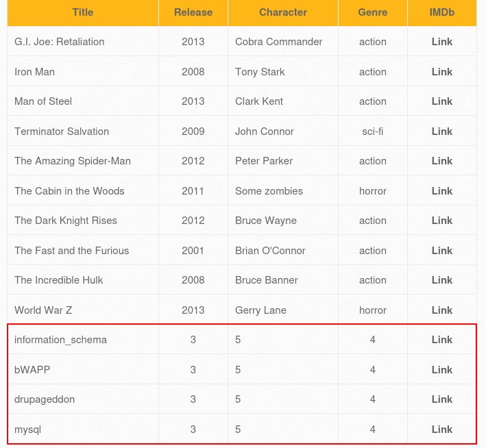Click the horror genre for Cabin in the Woods
Screen dimensions: 486x448
click(373, 191)
